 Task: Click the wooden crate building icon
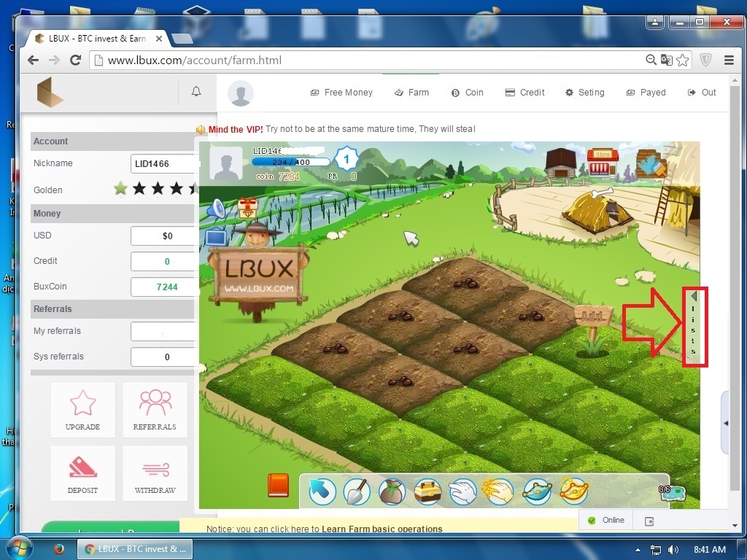pos(651,163)
